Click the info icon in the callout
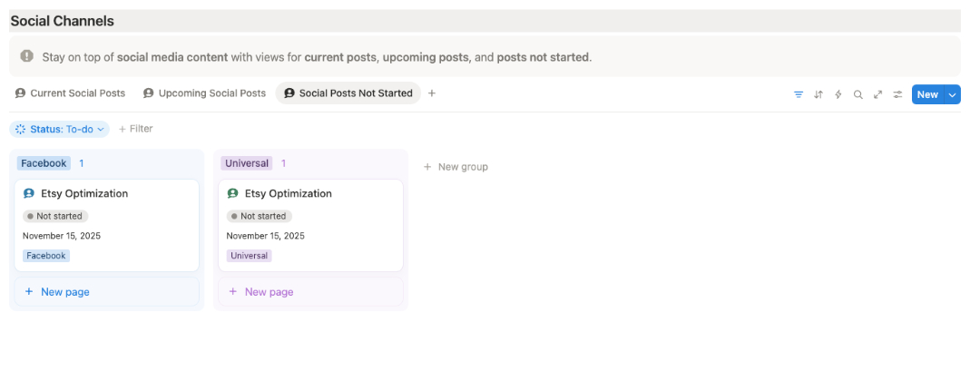980x371 pixels. click(x=27, y=56)
